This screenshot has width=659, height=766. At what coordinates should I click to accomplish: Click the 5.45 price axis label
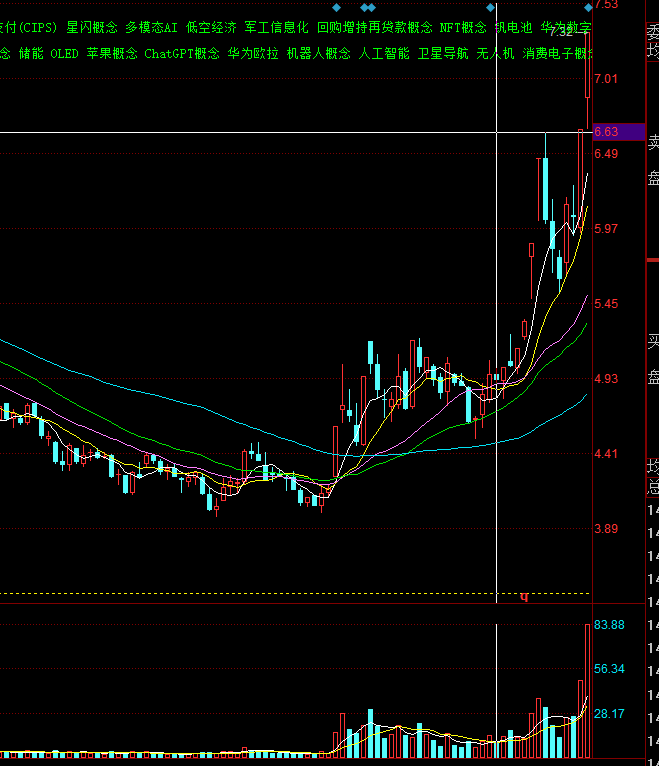[x=606, y=304]
